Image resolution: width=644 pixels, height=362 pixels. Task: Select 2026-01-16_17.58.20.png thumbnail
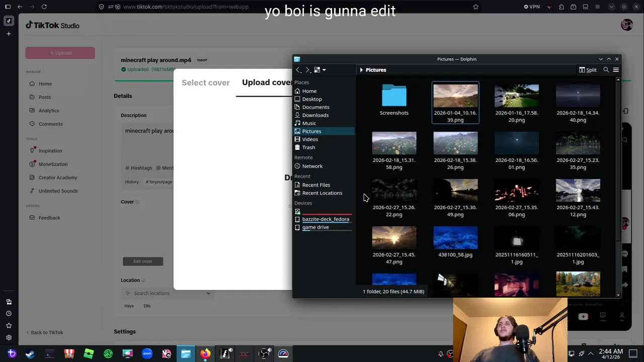click(x=517, y=96)
